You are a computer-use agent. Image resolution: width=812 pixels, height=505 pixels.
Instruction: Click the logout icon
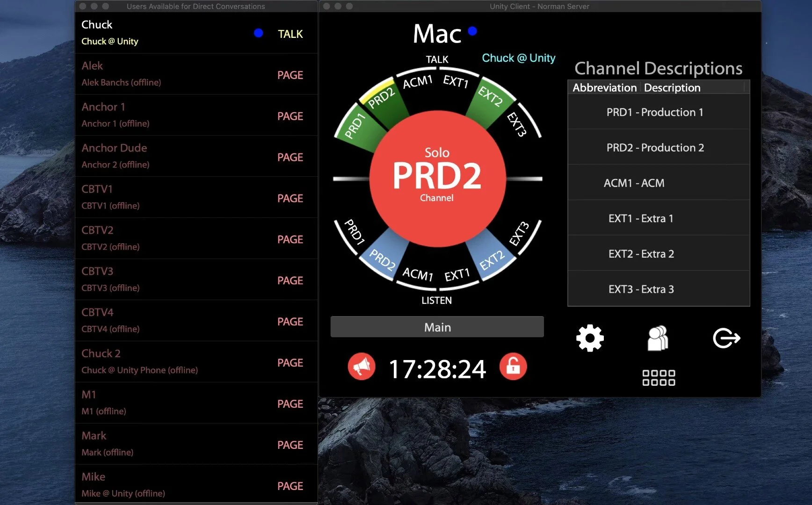726,338
